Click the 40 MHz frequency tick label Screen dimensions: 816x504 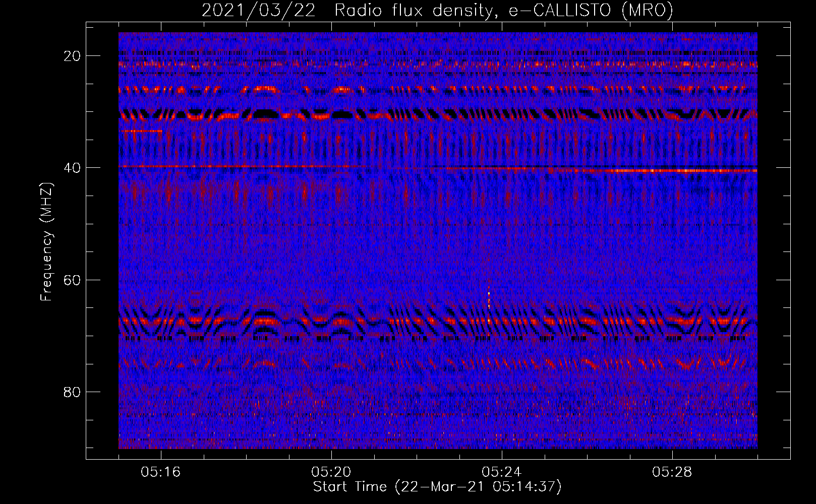[73, 168]
